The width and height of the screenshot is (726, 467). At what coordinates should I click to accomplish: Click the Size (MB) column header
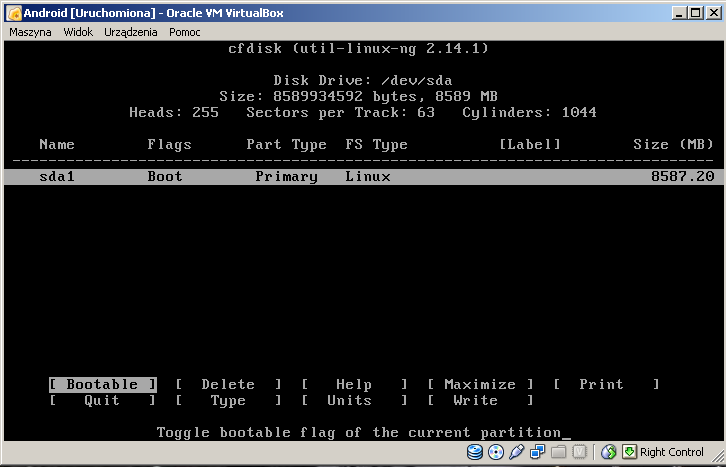(x=673, y=144)
